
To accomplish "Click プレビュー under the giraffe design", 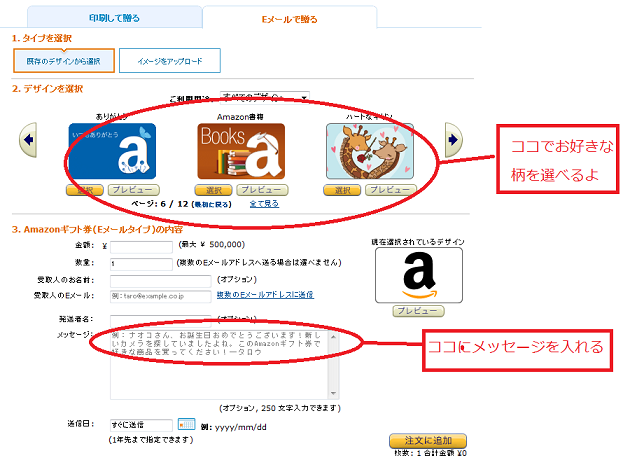I will pos(391,190).
